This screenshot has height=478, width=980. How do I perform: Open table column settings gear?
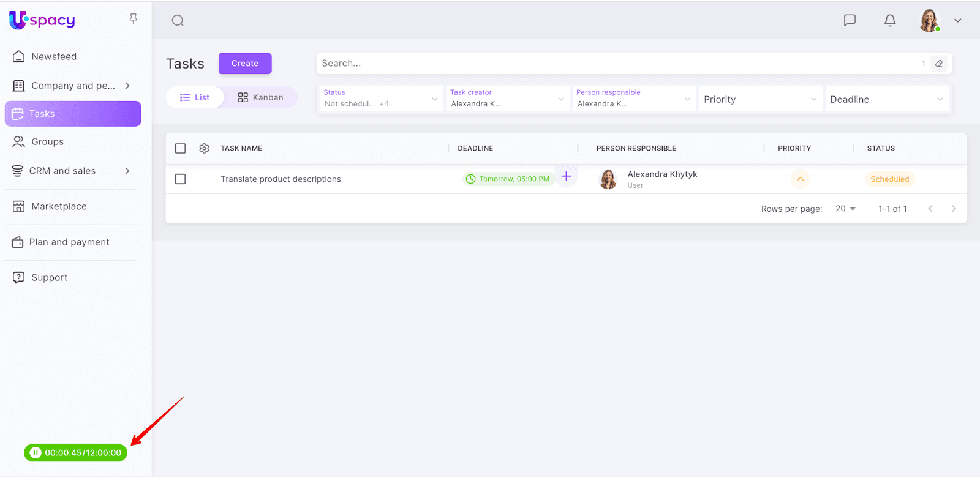[x=205, y=148]
